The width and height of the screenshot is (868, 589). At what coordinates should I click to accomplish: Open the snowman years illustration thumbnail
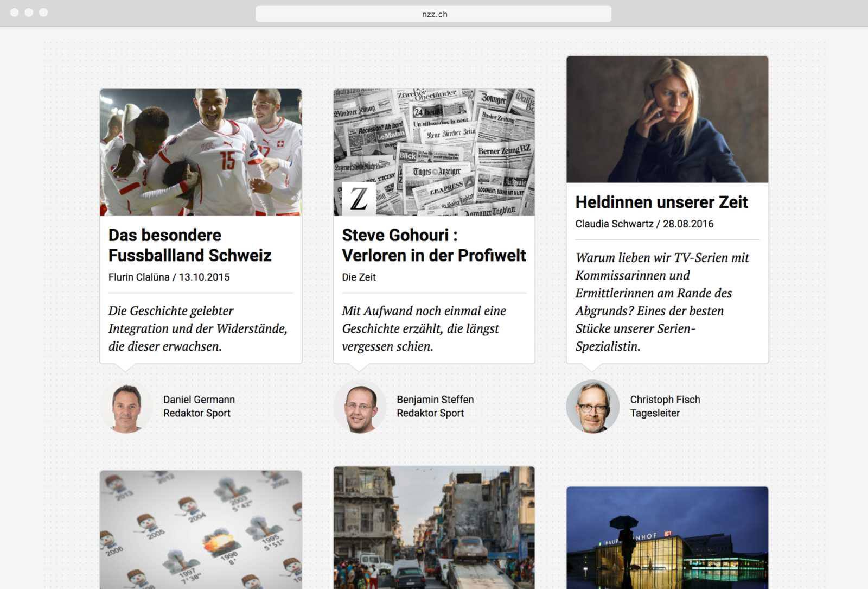pos(201,529)
